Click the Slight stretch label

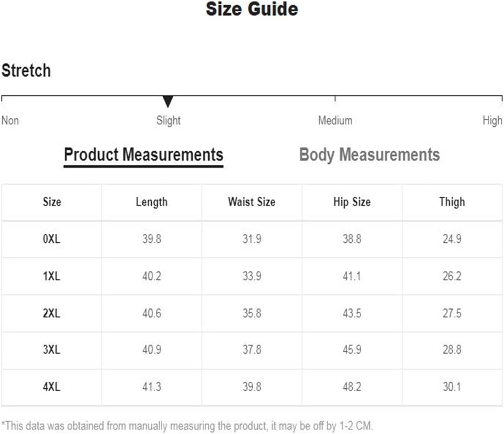tap(168, 120)
